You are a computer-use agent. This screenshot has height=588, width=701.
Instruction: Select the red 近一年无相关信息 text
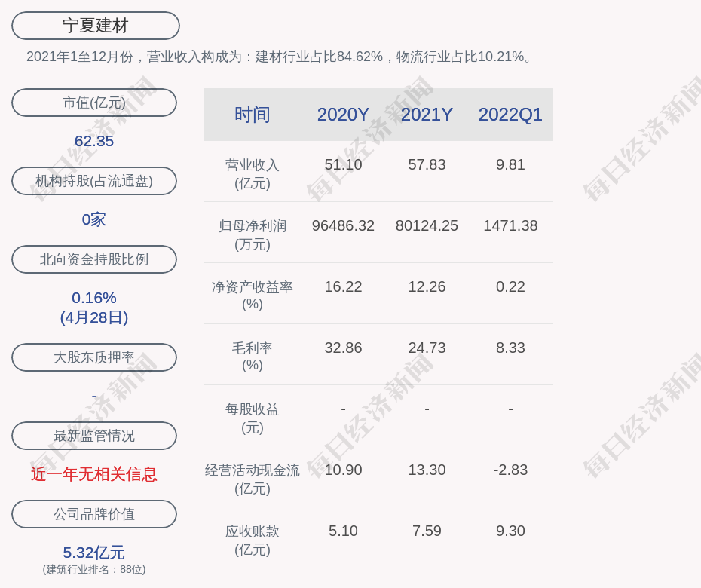pyautogui.click(x=94, y=474)
